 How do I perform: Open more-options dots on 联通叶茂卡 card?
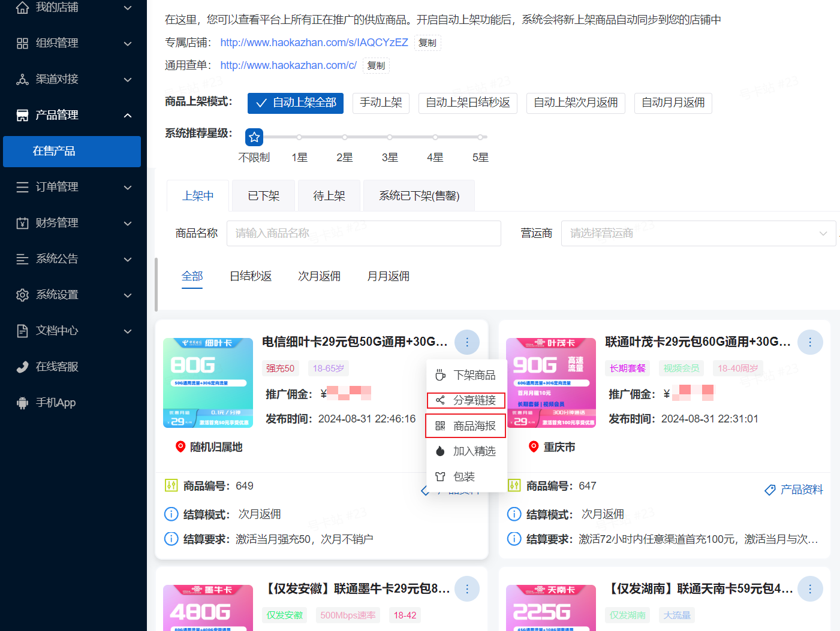(x=810, y=342)
